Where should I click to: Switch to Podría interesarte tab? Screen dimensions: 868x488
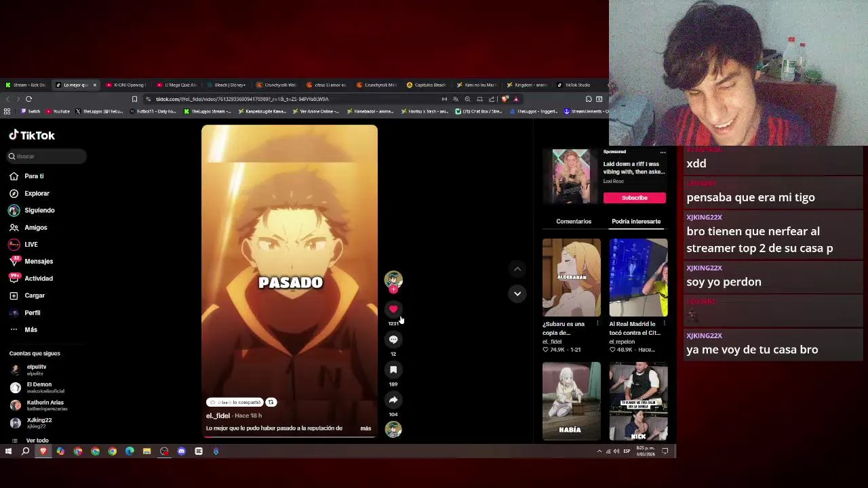(636, 222)
